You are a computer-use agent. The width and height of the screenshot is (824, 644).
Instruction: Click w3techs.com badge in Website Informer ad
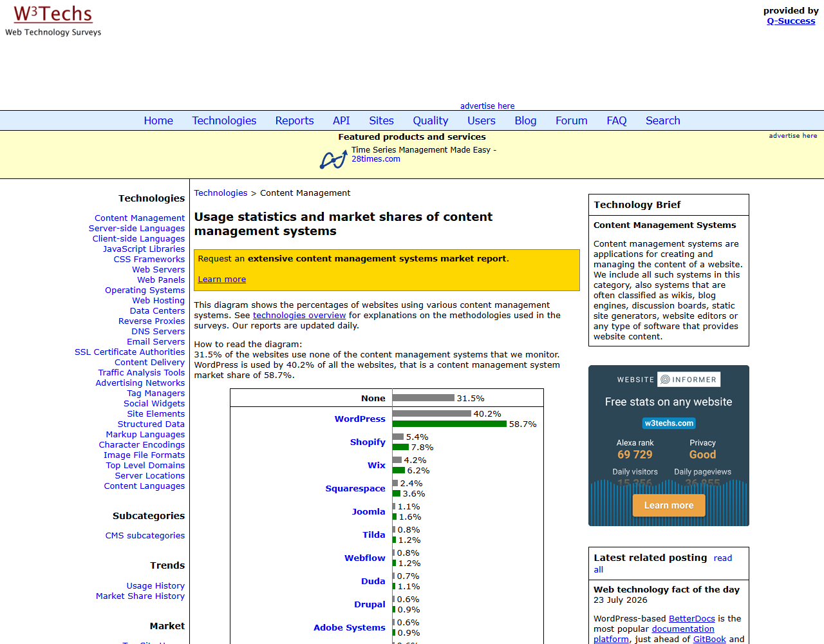(x=669, y=423)
